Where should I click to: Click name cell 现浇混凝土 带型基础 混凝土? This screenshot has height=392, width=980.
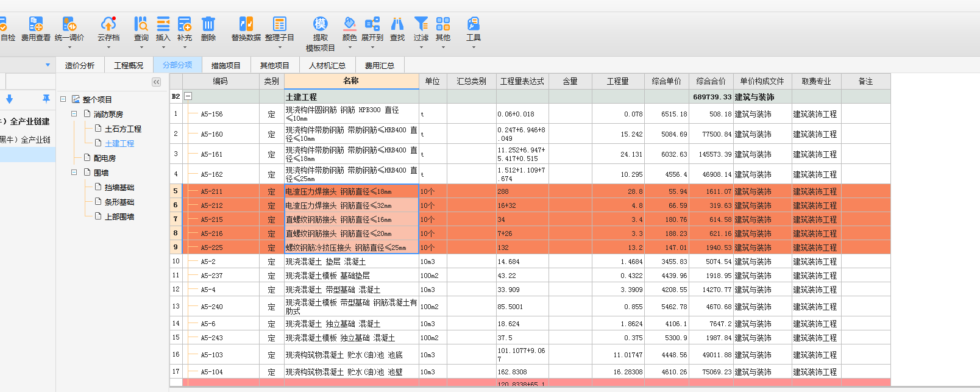352,290
